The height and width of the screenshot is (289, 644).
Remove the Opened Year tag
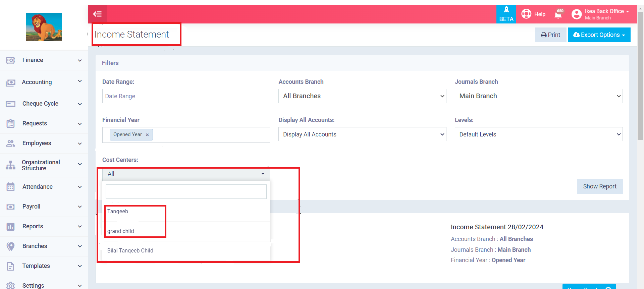[x=147, y=135]
